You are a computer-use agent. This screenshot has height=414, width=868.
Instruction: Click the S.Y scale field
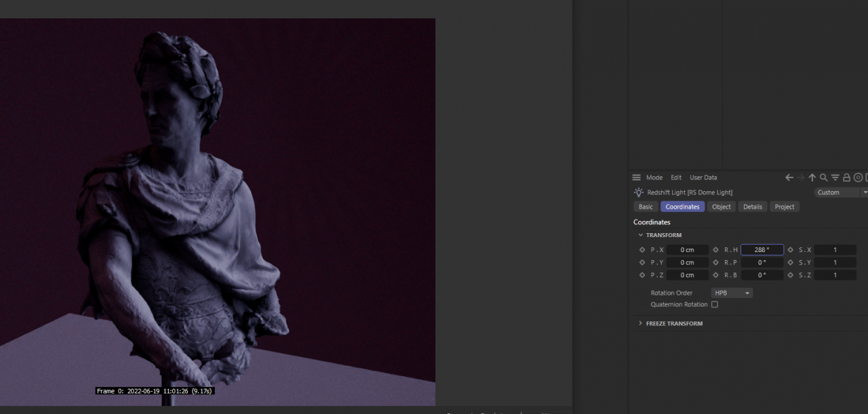click(835, 262)
